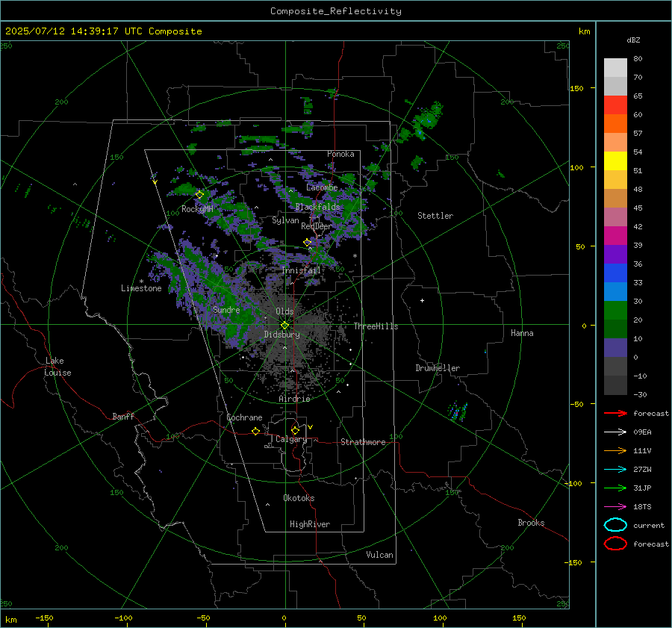Click the Calgary city label
Image resolution: width=672 pixels, height=628 pixels.
pyautogui.click(x=291, y=439)
